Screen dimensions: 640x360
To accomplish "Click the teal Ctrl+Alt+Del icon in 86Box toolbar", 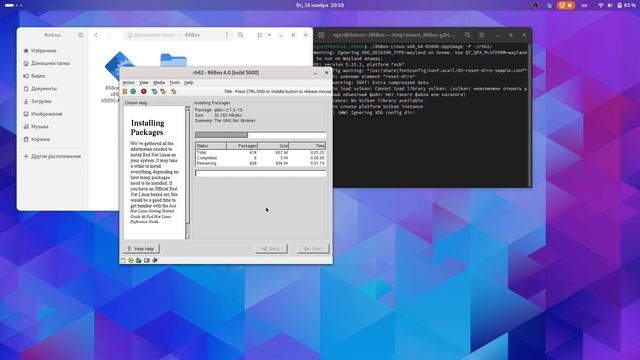I will coord(154,91).
